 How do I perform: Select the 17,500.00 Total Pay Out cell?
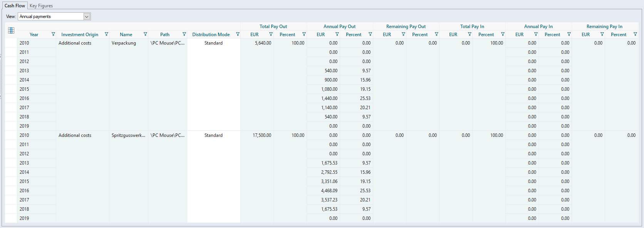coord(262,135)
